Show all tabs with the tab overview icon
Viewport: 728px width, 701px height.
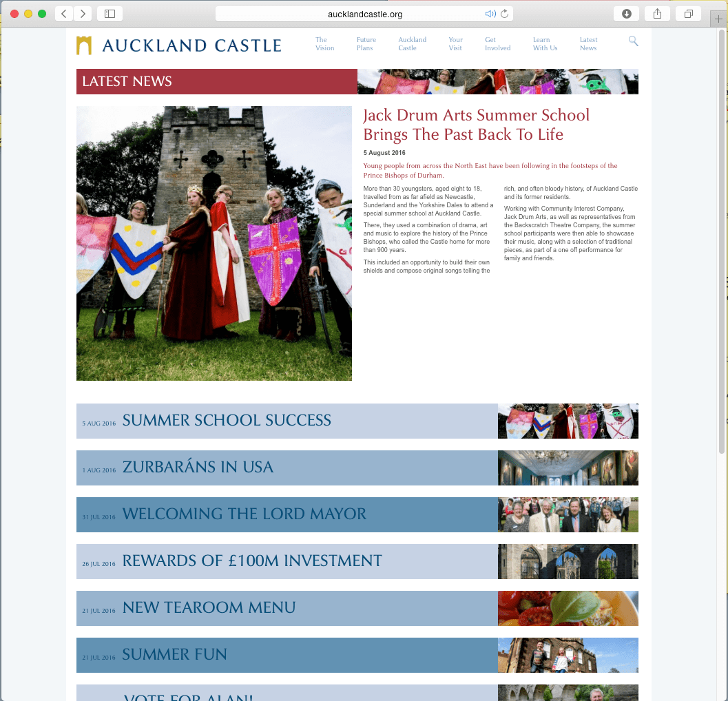click(x=688, y=12)
